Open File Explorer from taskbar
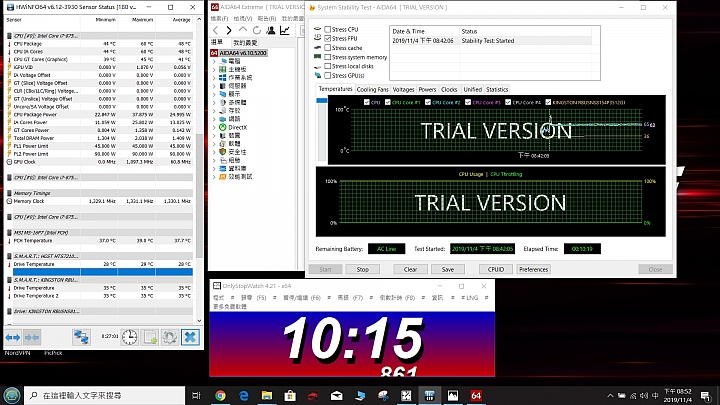The width and height of the screenshot is (720, 405). pyautogui.click(x=267, y=395)
